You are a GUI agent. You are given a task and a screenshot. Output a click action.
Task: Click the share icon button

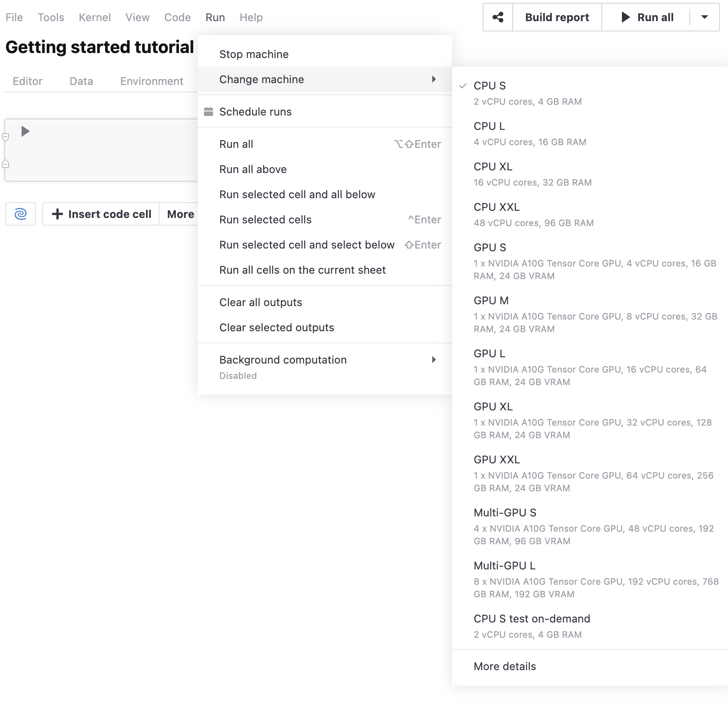pyautogui.click(x=498, y=18)
